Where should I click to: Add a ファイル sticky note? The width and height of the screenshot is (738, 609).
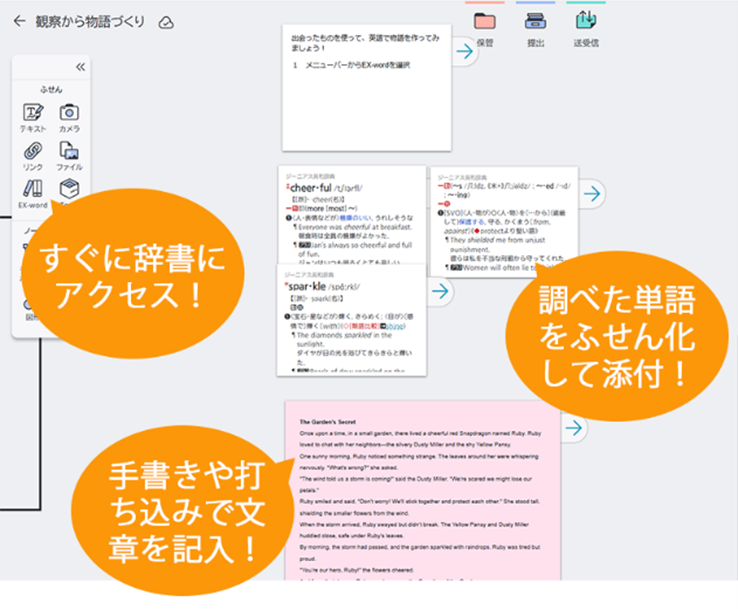(x=69, y=156)
